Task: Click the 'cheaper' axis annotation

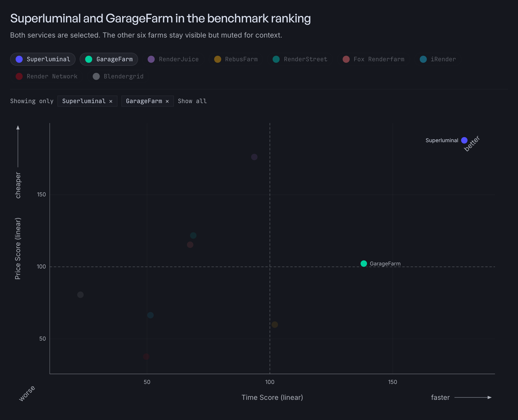Action: tap(18, 185)
